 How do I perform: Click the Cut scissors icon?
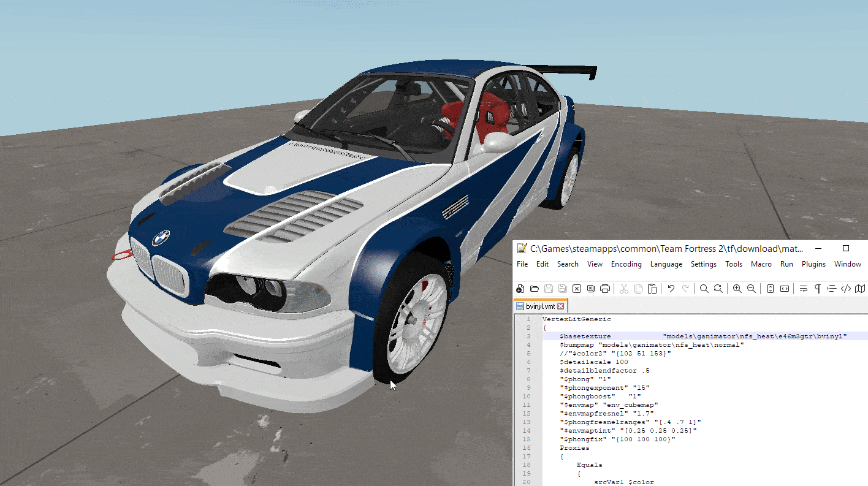tap(624, 289)
